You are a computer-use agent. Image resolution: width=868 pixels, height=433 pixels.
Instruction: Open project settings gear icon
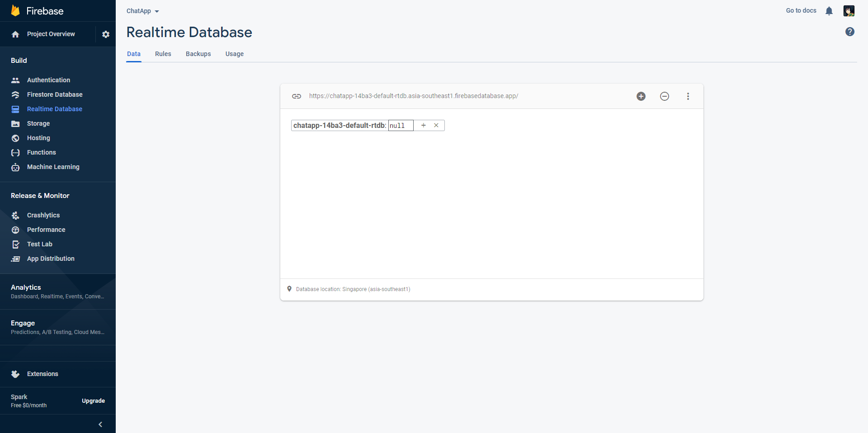(x=106, y=34)
